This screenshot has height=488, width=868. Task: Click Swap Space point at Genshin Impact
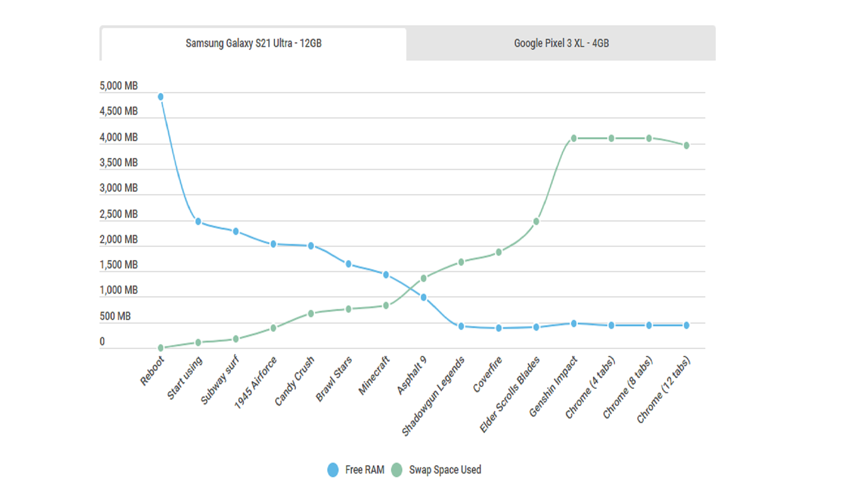[x=574, y=138]
